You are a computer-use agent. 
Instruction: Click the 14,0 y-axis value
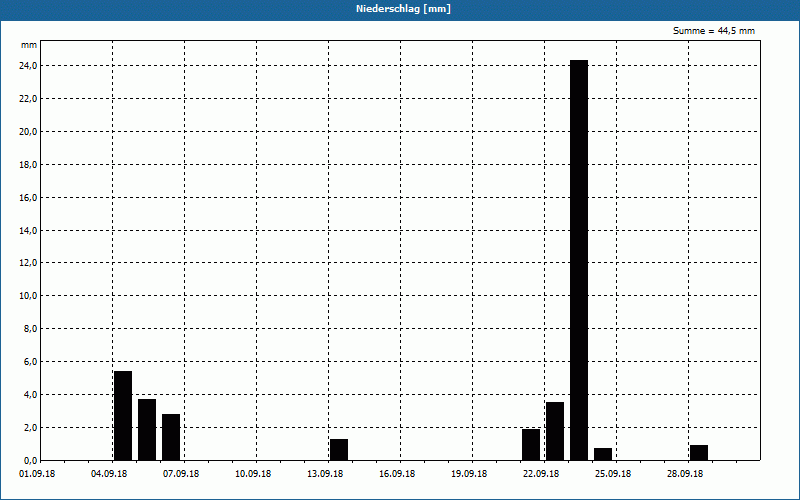click(28, 230)
